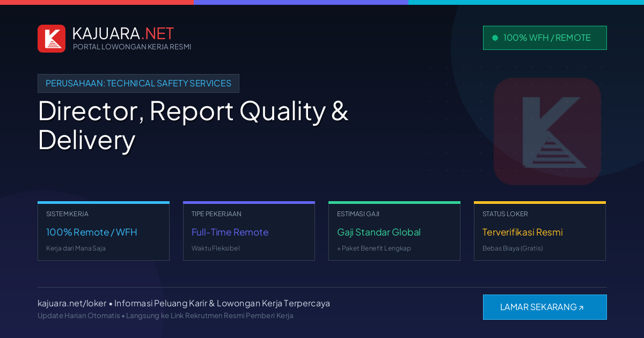This screenshot has width=644, height=338.
Task: Click the LAMAR SEKARANG button
Action: 545,307
